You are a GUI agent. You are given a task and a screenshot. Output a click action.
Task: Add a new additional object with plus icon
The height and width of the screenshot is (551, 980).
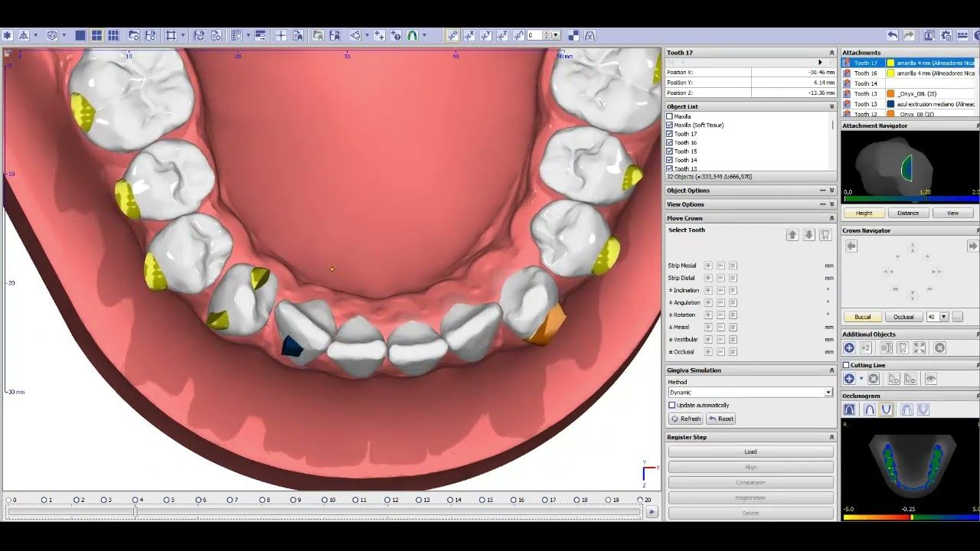[x=849, y=348]
